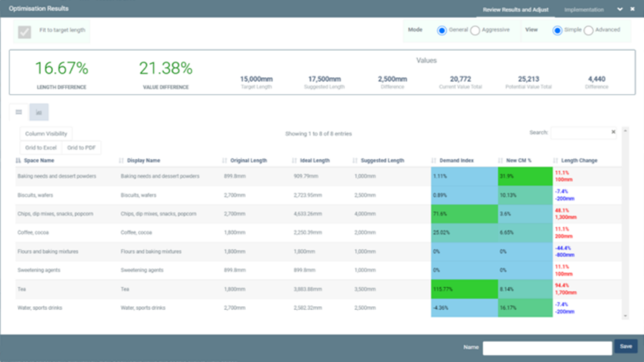This screenshot has width=644, height=362.
Task: Collapse the panel using the header chevron
Action: (620, 9)
